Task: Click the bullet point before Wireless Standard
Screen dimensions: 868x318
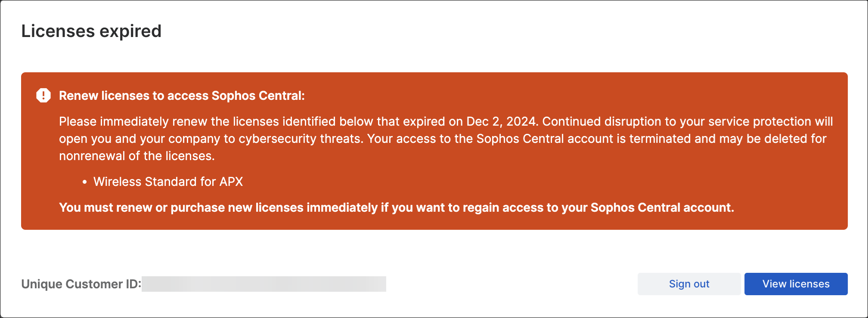Action: click(x=85, y=182)
